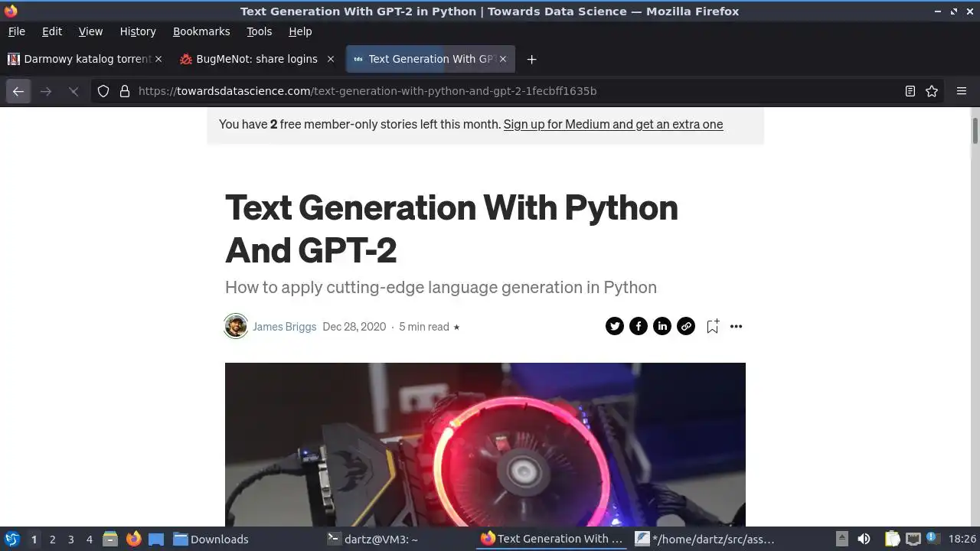980x551 pixels.
Task: Open the Edit menu
Action: (x=52, y=31)
